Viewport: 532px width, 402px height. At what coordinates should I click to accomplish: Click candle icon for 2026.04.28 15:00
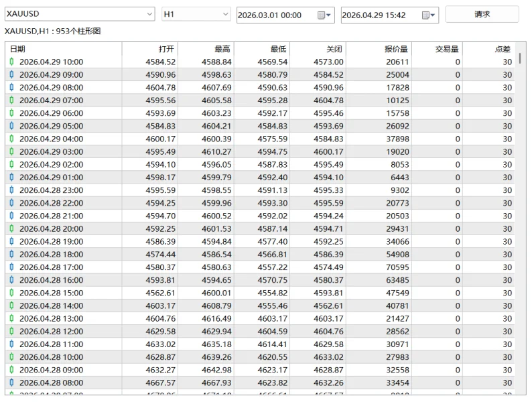pos(11,293)
